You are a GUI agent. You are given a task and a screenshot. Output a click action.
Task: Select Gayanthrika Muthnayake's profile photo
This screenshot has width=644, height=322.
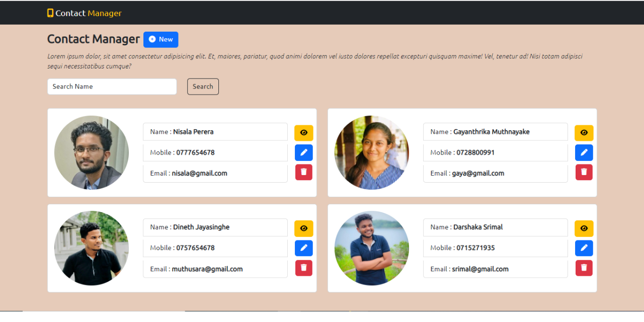(x=372, y=152)
